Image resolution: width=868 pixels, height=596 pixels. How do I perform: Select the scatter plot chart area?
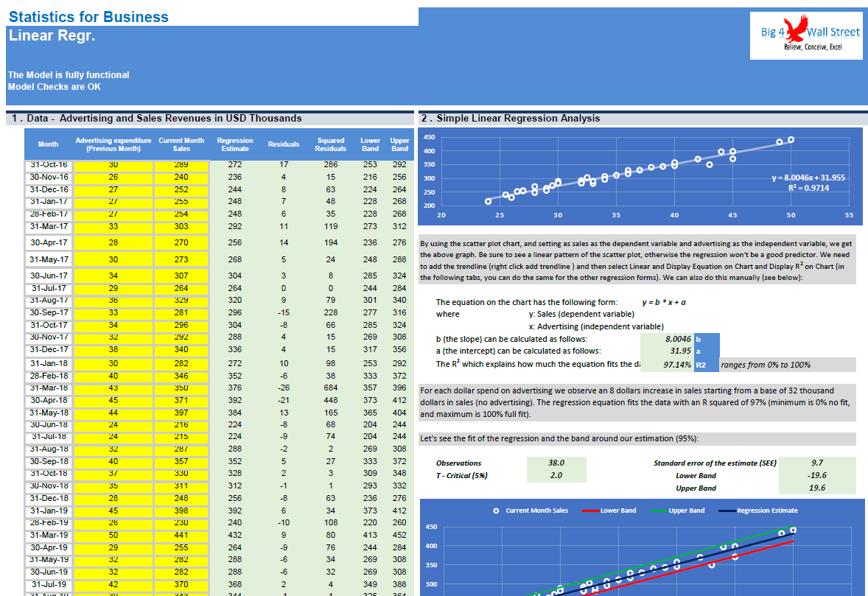coord(640,177)
